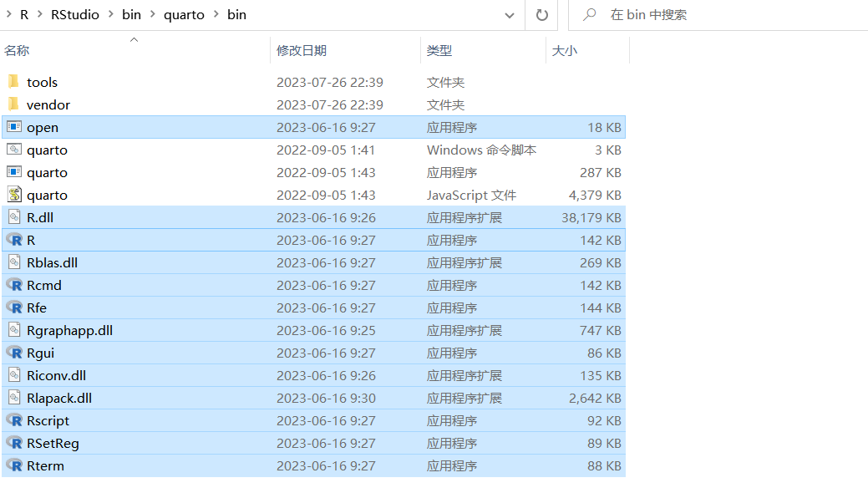868x493 pixels.
Task: Click the Rgui application icon
Action: coord(13,353)
